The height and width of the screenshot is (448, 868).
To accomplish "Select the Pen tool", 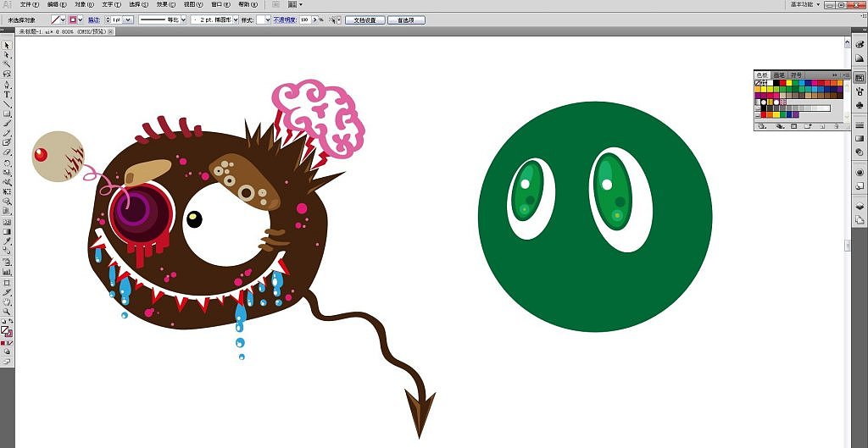I will 7,85.
